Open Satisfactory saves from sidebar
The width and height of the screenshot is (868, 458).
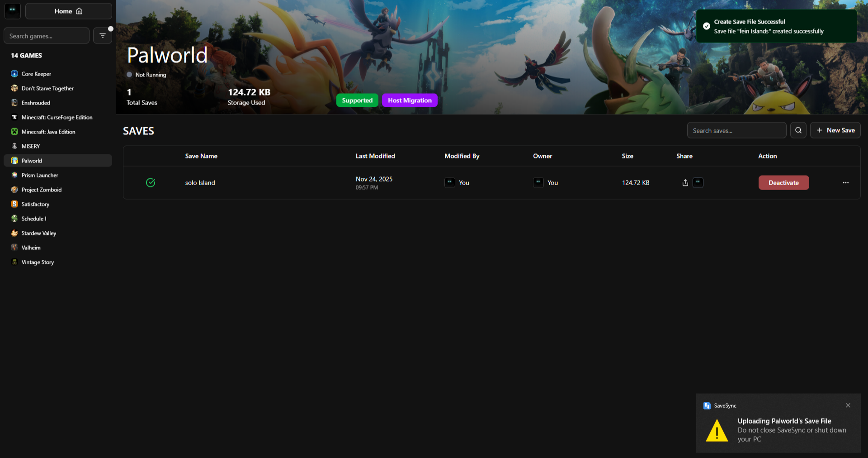[x=58, y=204]
